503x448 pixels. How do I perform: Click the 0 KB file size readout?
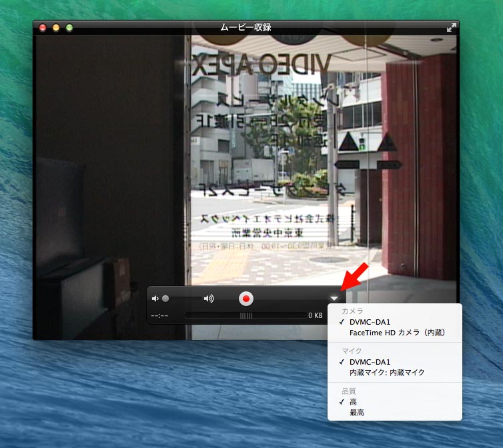click(x=315, y=315)
